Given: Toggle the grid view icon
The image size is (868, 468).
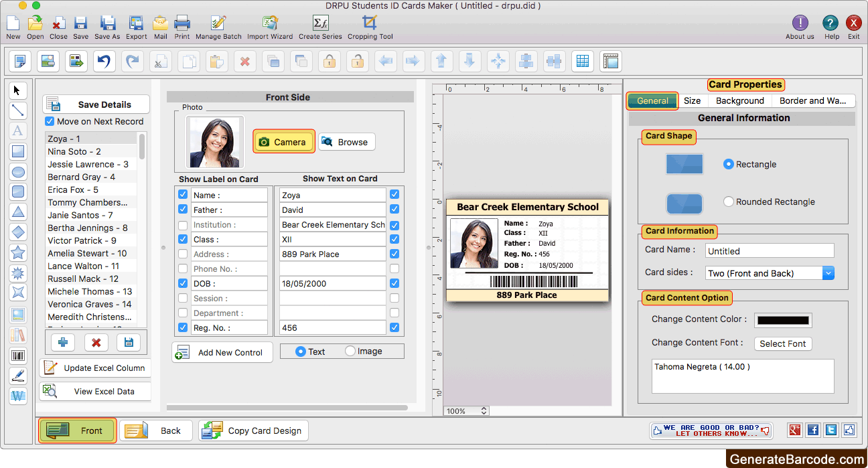Looking at the screenshot, I should (583, 62).
